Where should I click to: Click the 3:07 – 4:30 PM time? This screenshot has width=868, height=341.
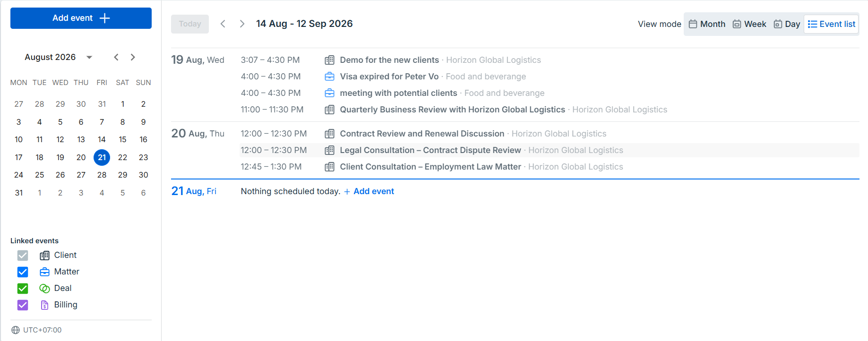[270, 60]
